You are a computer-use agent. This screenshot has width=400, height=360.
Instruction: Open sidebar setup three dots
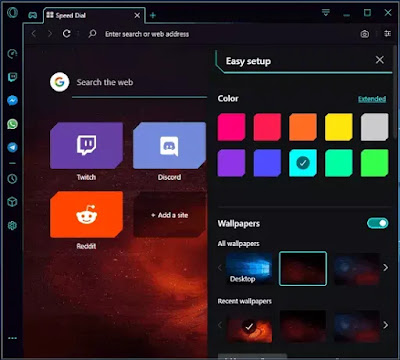[12, 338]
